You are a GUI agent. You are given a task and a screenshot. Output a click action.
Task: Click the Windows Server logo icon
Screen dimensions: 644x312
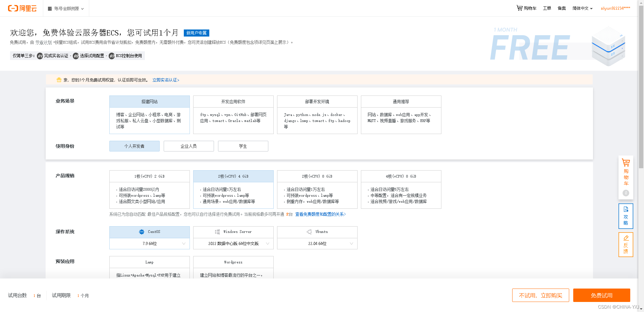coord(217,232)
